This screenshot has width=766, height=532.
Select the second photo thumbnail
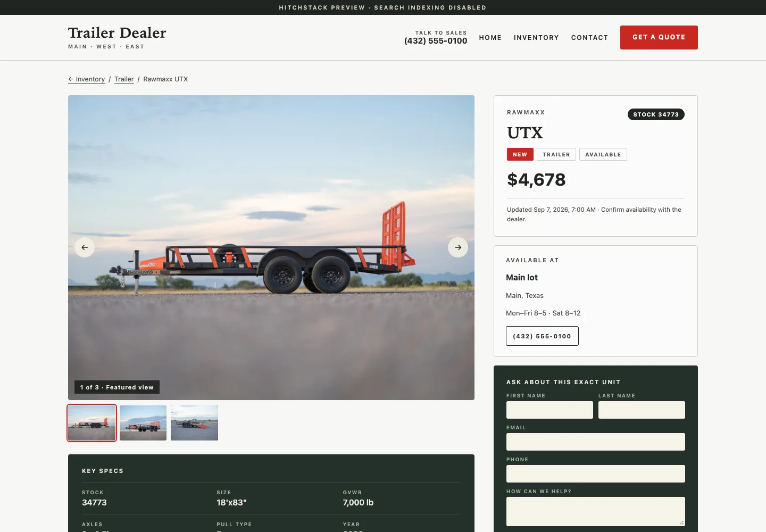click(x=143, y=423)
